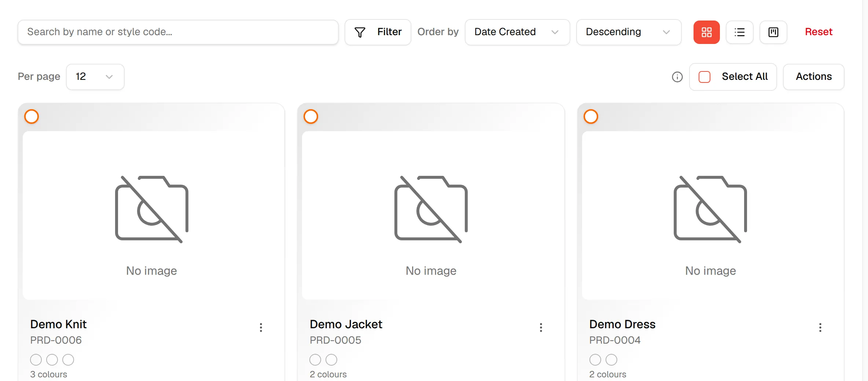Click style code PRD-0006
The image size is (868, 381).
56,340
